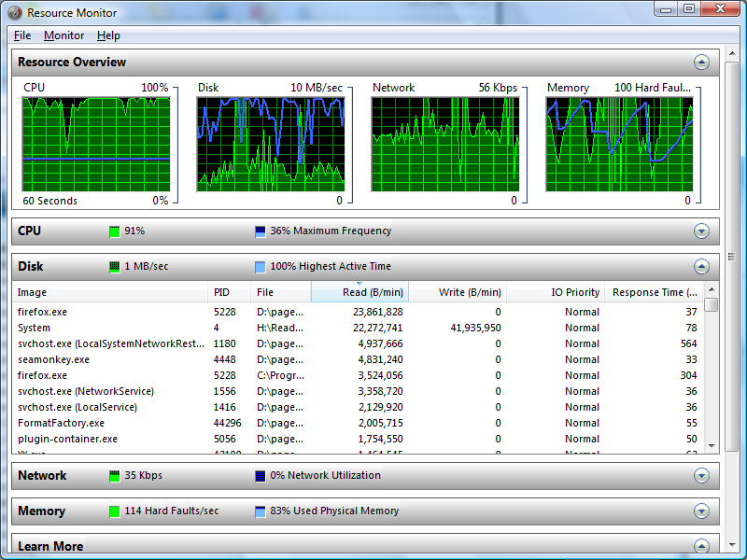Sort by the IO Priority column header

pos(556,292)
